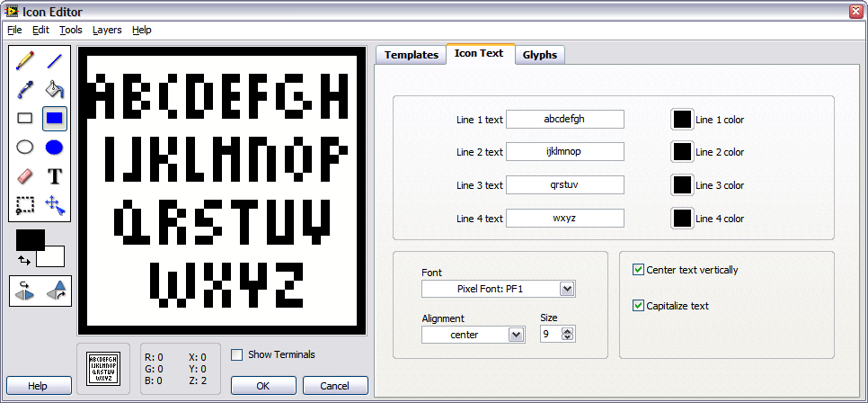Increase font Size with stepper
Screen dimensions: 868x403
point(566,330)
